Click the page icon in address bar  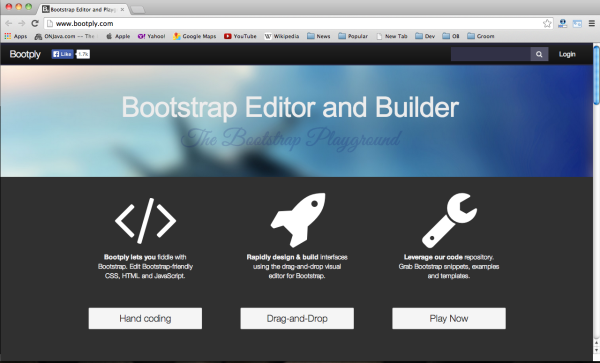[x=49, y=23]
